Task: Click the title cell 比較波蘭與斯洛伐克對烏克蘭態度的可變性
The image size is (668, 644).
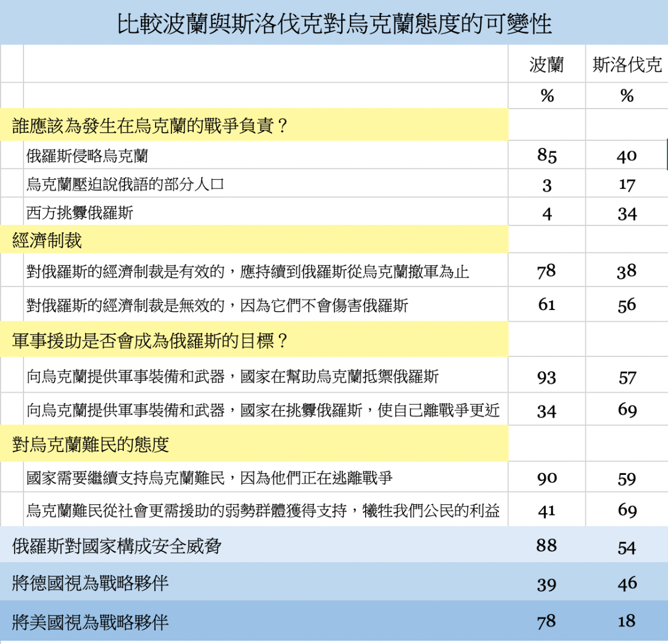Action: [334, 23]
